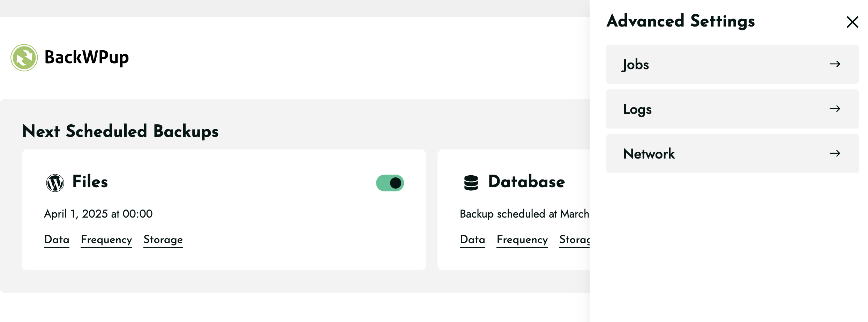Open the Data link under Files

tap(57, 240)
